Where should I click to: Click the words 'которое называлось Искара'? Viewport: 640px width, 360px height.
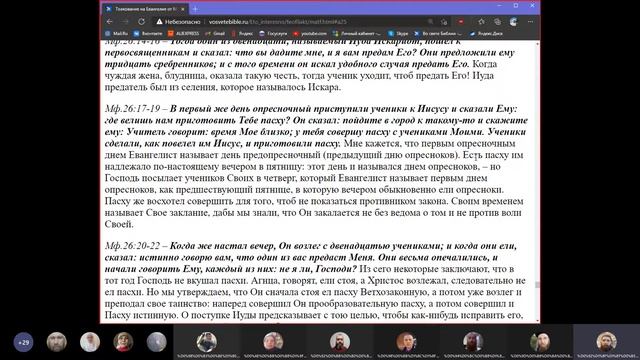(x=280, y=87)
